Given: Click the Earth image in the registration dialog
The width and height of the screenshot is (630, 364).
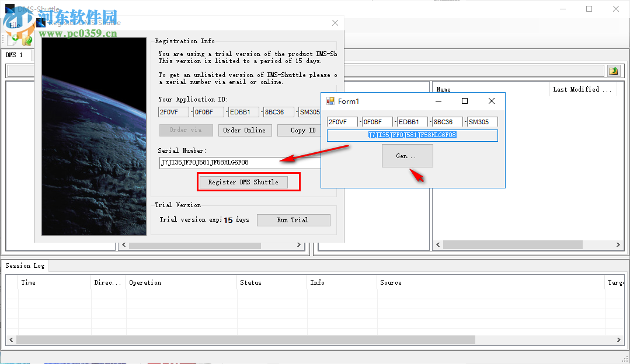Looking at the screenshot, I should click(x=93, y=137).
